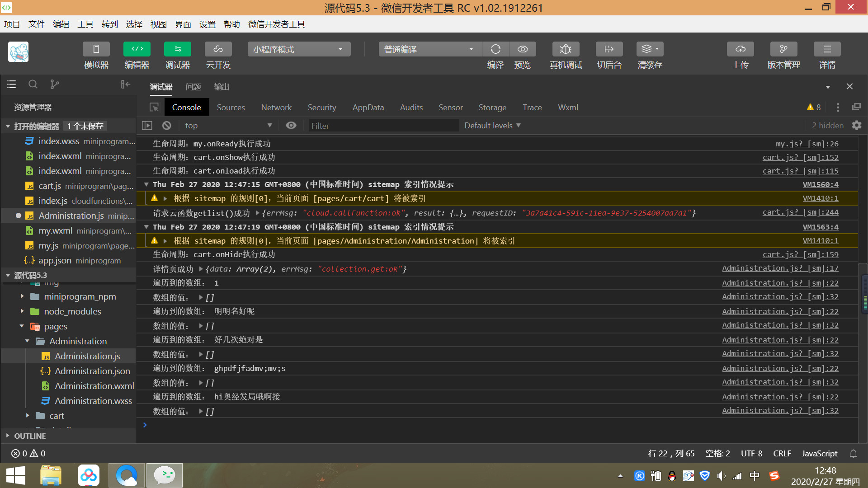This screenshot has height=488, width=868.
Task: Open the Mini Program mode dropdown
Action: [x=299, y=49]
